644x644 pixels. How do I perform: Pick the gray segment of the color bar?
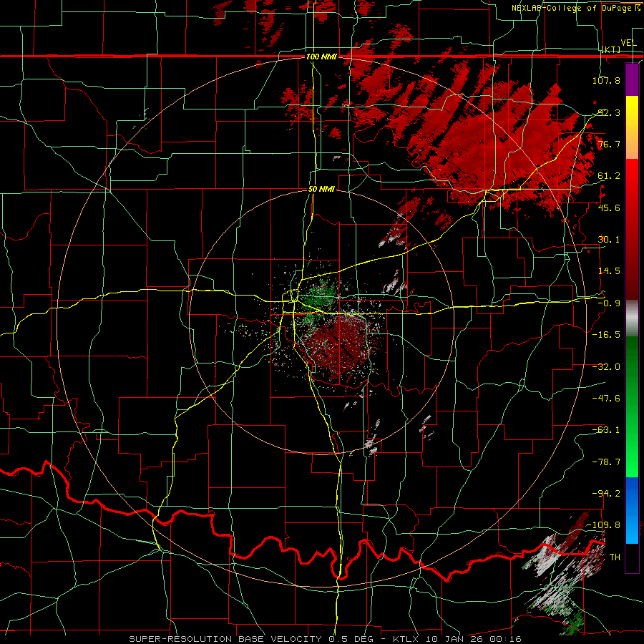pyautogui.click(x=632, y=318)
